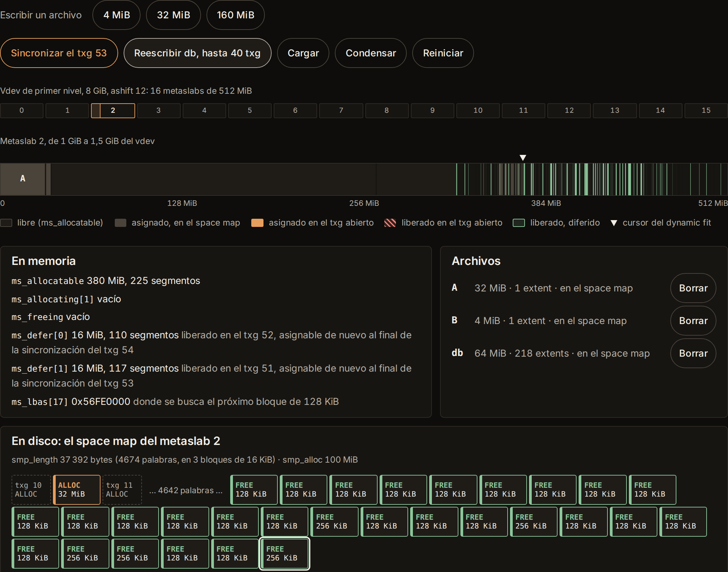Screen dimensions: 728x572
Task: Click the 'ms_allocating[1] vacío' line
Action: [66, 299]
